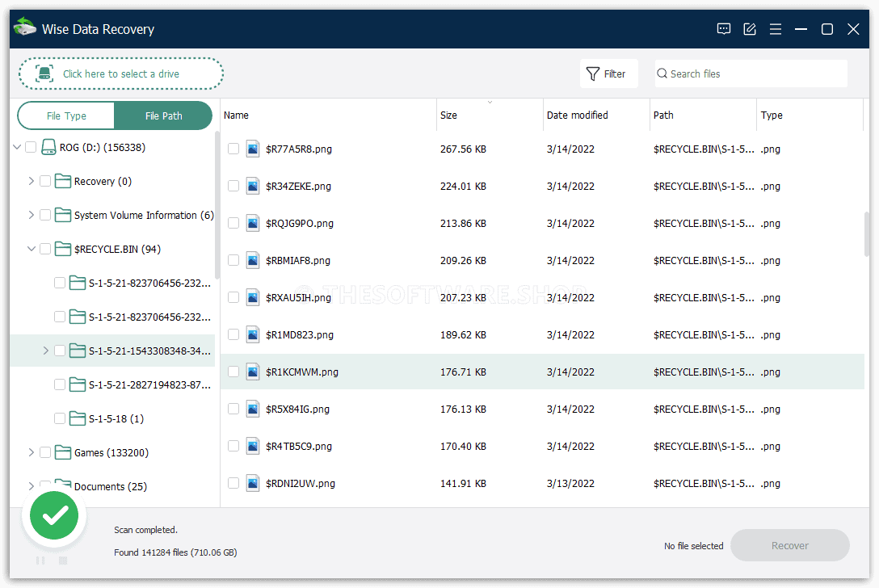Screen dimensions: 879x588
Task: Click the green scan completed checkmark icon
Action: [x=54, y=515]
